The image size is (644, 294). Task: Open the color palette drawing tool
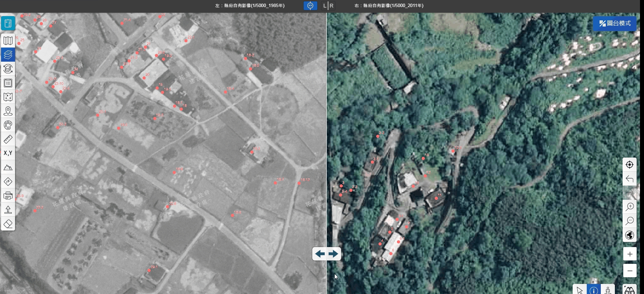[x=8, y=125]
